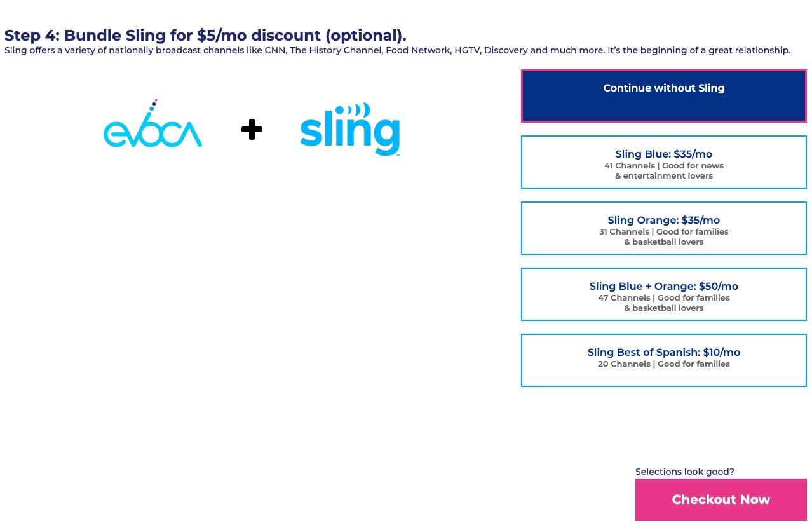Click the "41 Channels | Good for news" text
812x525 pixels.
[x=663, y=166]
